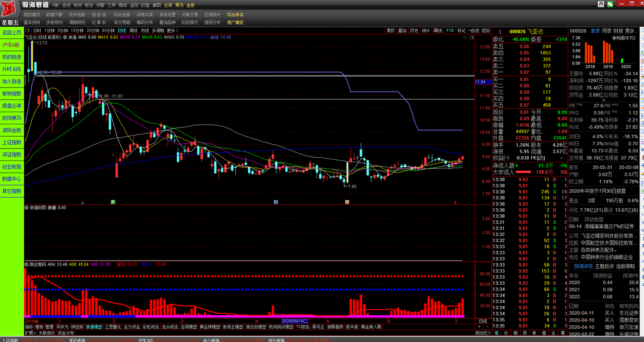The image size is (644, 342).
Task: Open 更多.. in the financial panel
Action: click(631, 31)
